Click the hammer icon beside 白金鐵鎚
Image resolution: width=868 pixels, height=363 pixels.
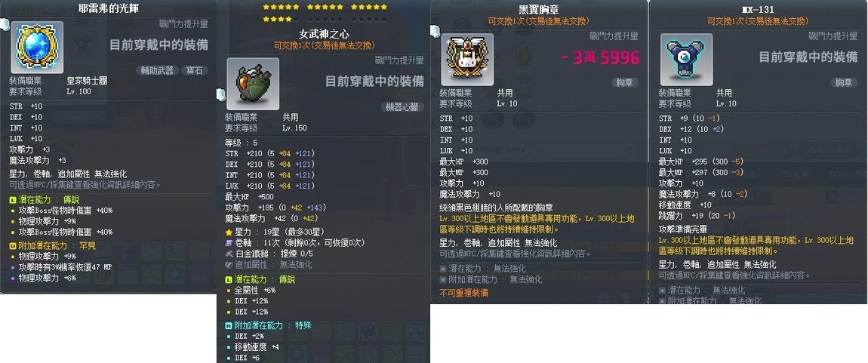click(x=229, y=254)
